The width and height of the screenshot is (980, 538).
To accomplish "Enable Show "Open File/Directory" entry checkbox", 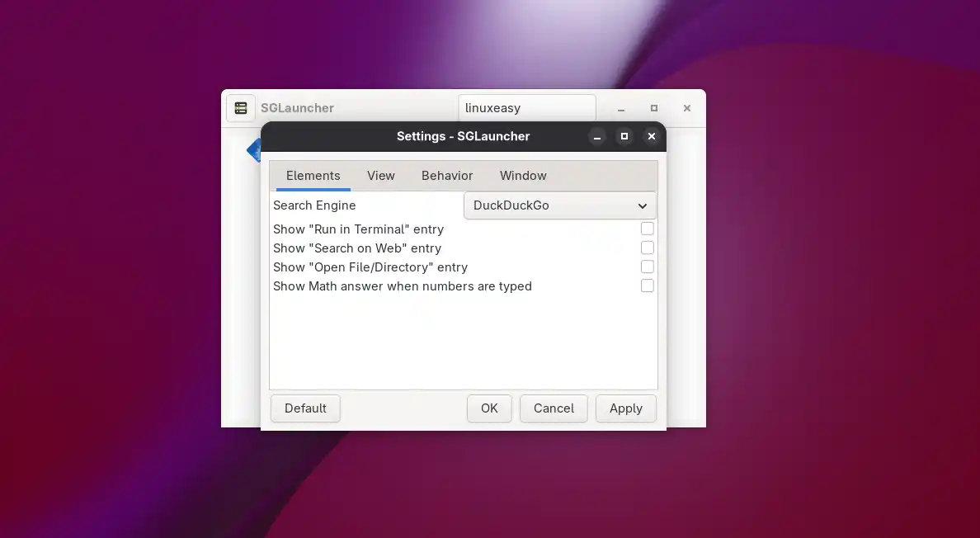I will point(648,267).
